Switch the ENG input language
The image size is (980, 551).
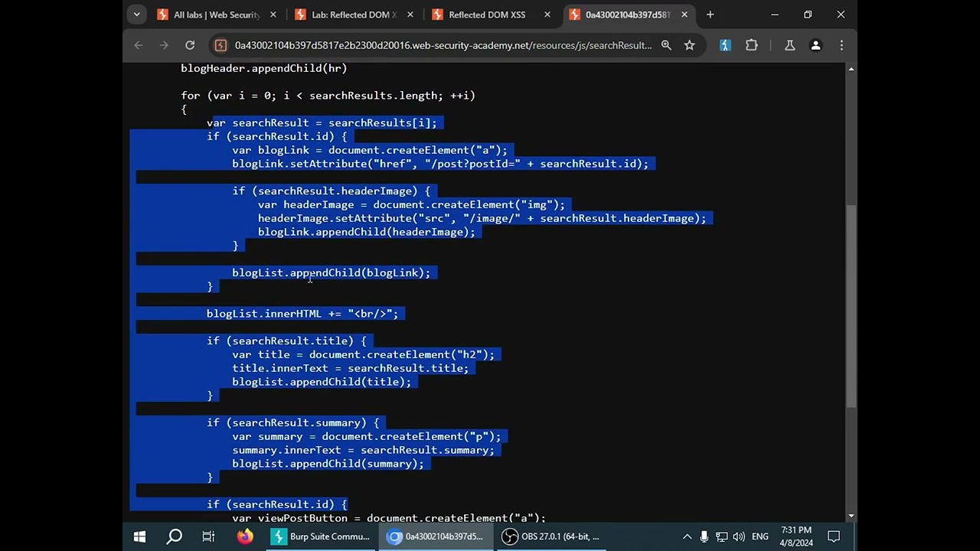760,536
